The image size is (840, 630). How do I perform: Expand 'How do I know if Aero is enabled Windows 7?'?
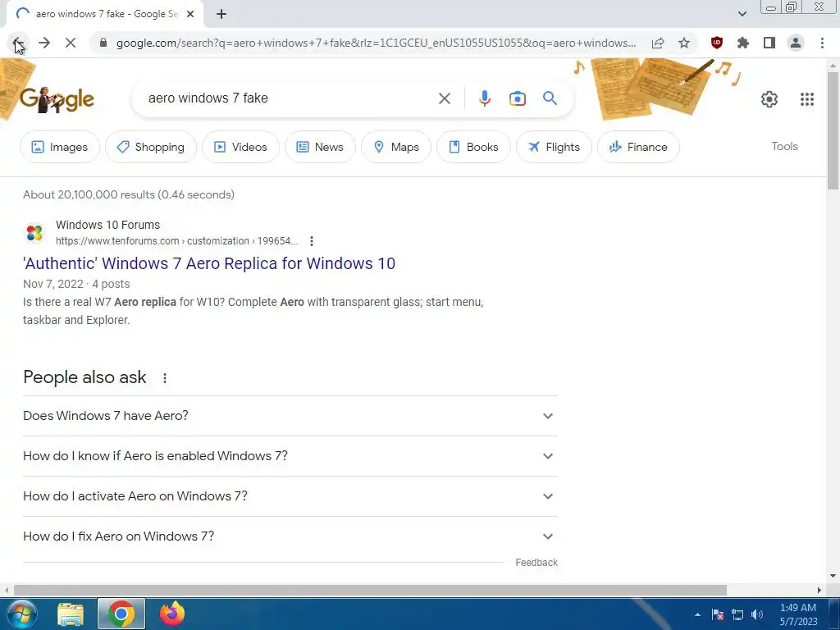(290, 456)
